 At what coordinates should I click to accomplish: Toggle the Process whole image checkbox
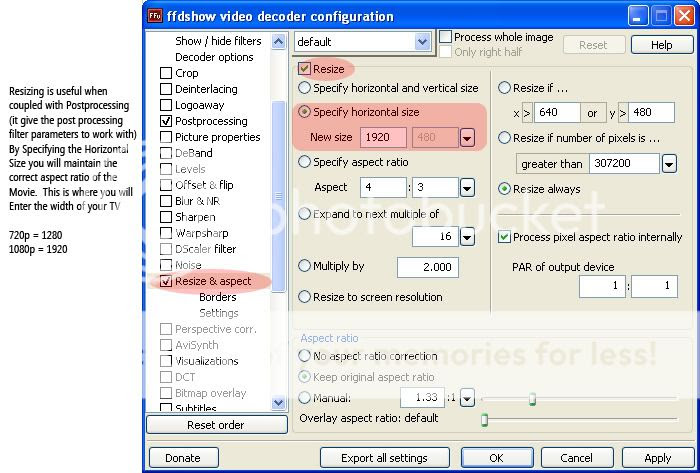click(x=446, y=37)
